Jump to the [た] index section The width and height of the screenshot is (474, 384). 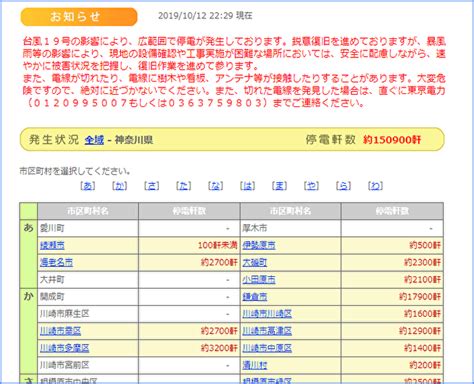[x=184, y=186]
